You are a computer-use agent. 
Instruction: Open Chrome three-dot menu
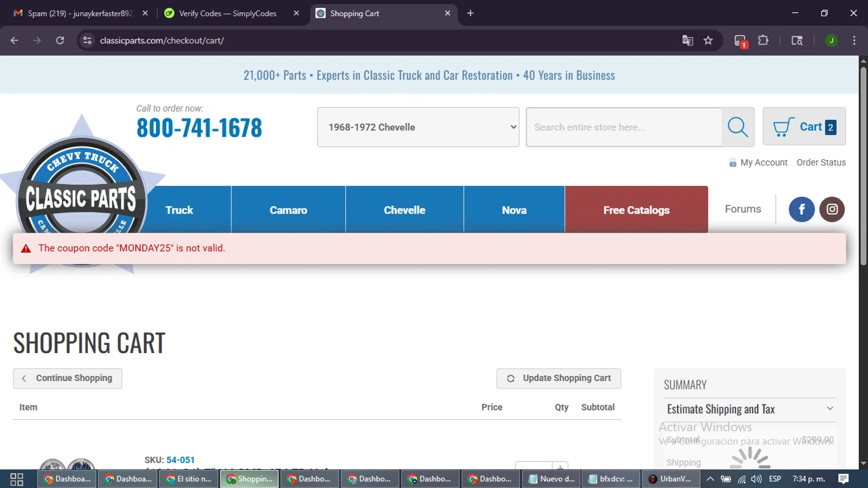(854, 41)
